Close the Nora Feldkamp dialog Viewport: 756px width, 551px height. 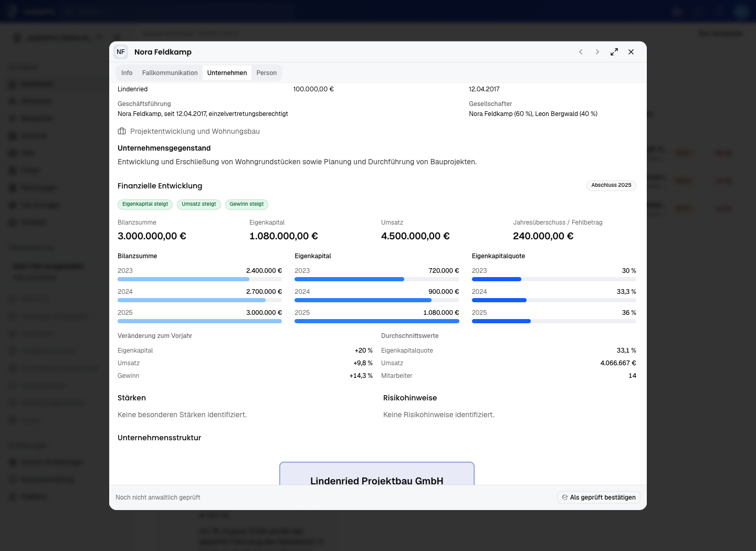(631, 52)
